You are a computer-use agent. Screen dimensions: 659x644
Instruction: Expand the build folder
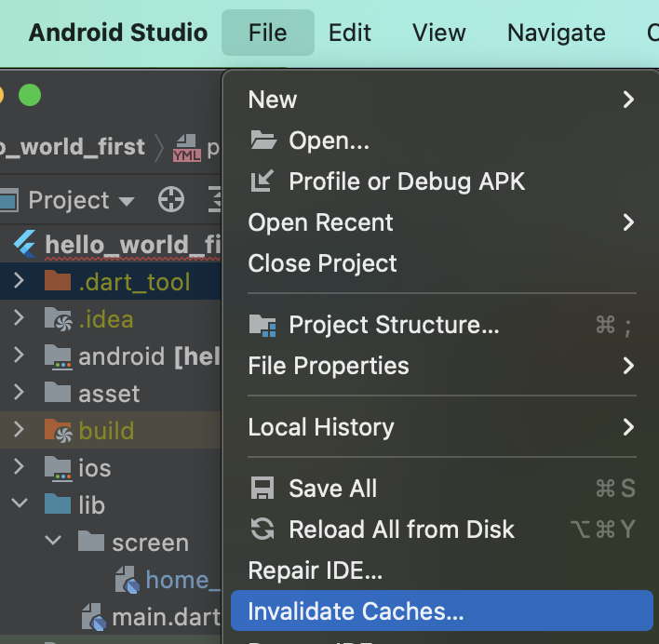19,430
